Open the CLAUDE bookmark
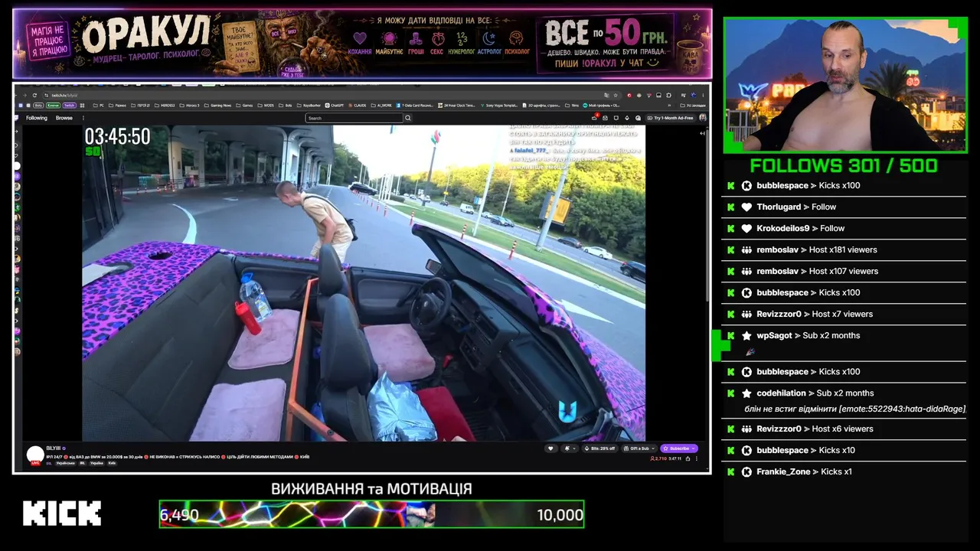 [x=359, y=105]
